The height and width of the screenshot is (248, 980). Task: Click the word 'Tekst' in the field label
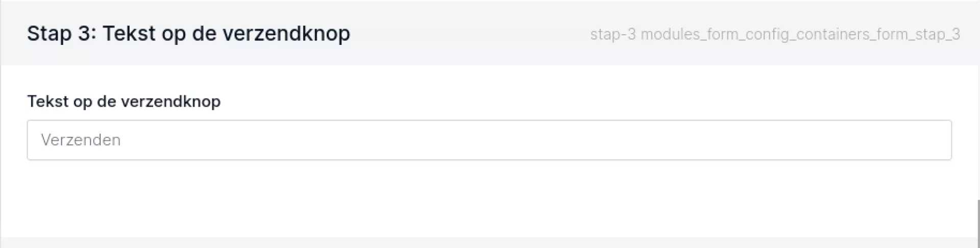(48, 102)
